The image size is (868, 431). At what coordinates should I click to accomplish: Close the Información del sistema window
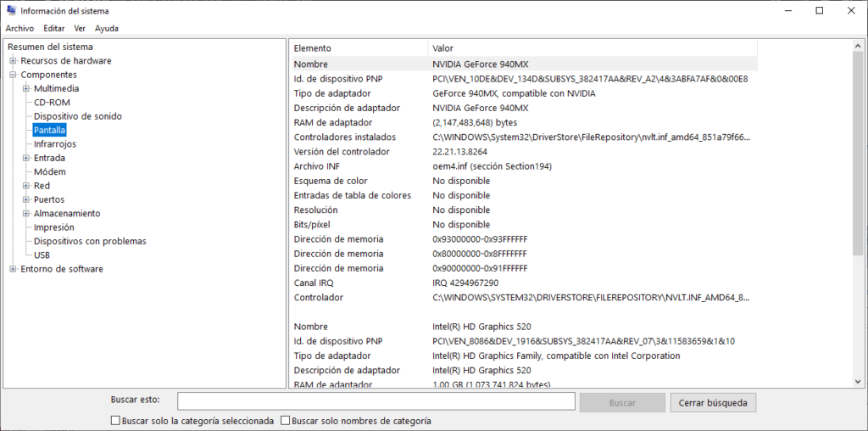(x=851, y=10)
